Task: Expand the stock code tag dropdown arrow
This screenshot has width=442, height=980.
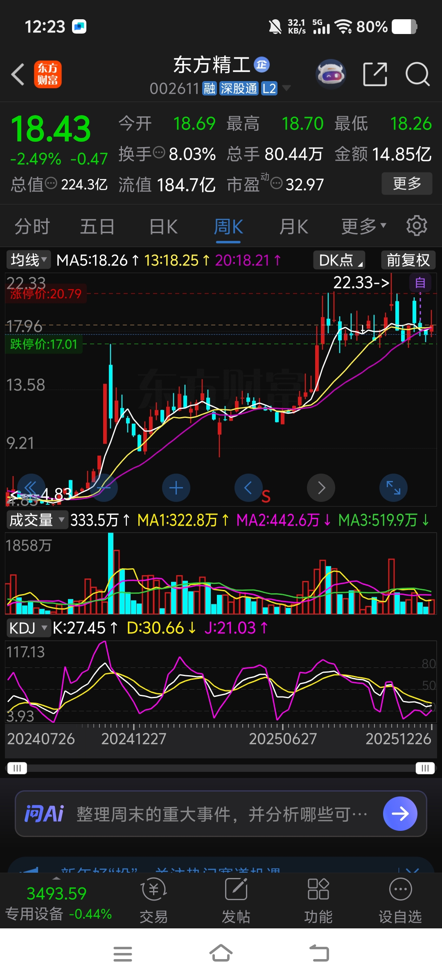Action: [x=286, y=88]
